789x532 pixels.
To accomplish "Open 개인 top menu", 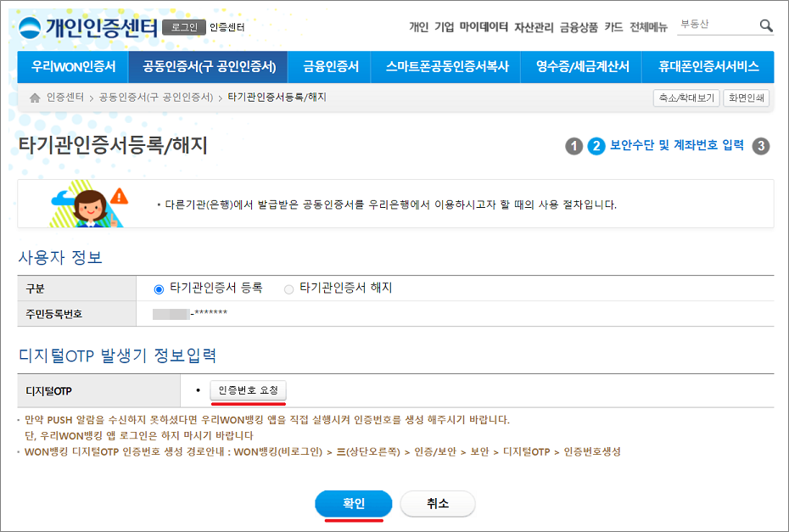I will click(x=418, y=27).
